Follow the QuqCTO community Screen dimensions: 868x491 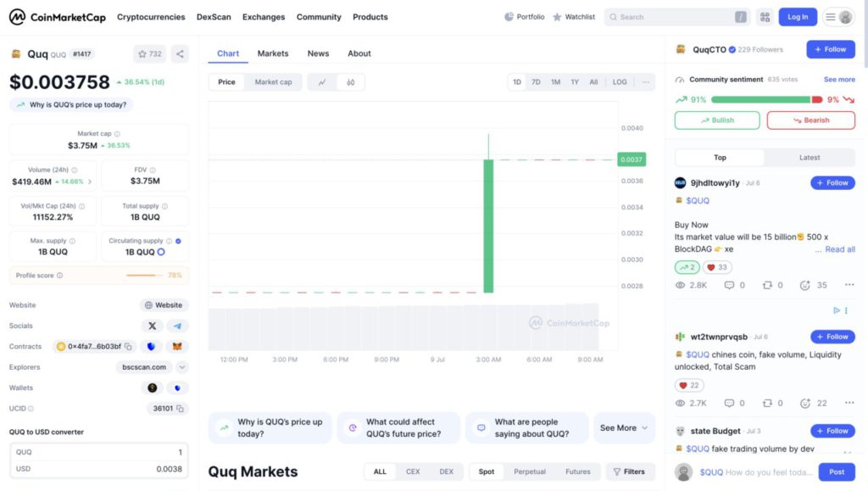tap(831, 49)
